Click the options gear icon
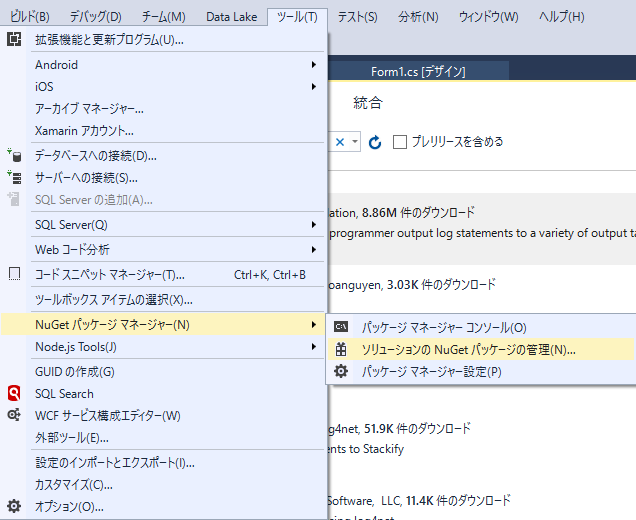 14,506
